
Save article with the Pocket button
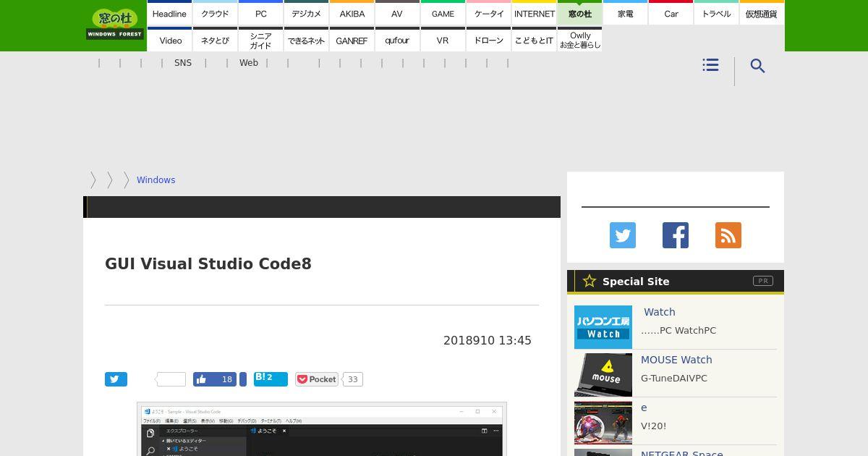pyautogui.click(x=317, y=379)
